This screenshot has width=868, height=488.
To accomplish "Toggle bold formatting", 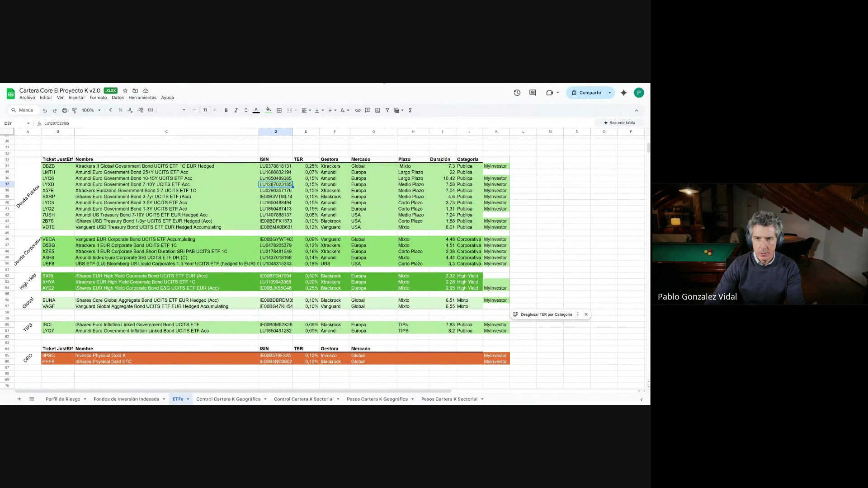I will [226, 110].
